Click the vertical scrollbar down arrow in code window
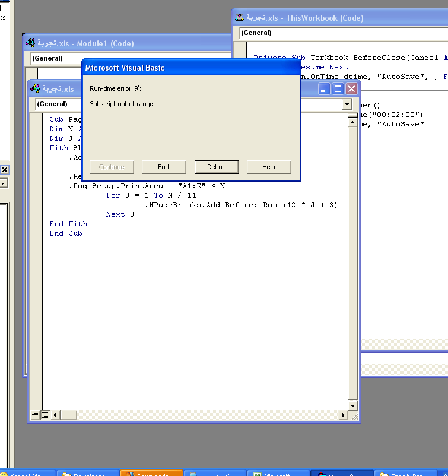This screenshot has width=448, height=476. click(352, 405)
